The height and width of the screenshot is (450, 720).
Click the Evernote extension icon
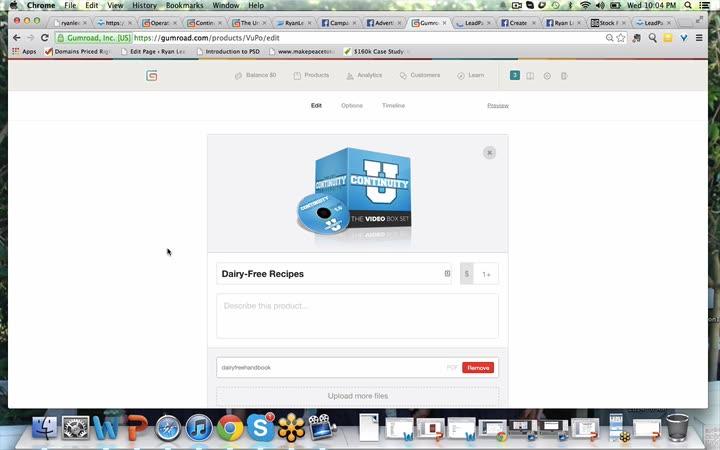(x=636, y=39)
